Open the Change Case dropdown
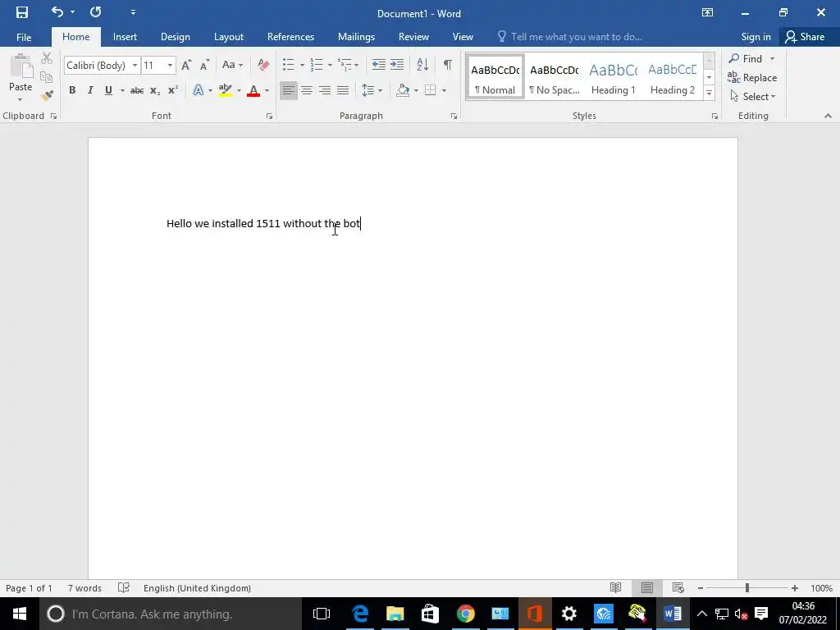The image size is (840, 630). (232, 65)
